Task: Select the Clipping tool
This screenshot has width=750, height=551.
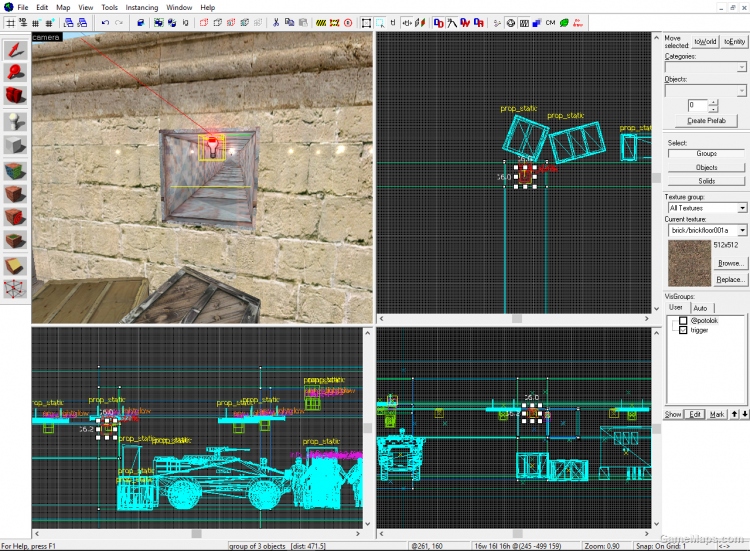Action: tap(15, 266)
